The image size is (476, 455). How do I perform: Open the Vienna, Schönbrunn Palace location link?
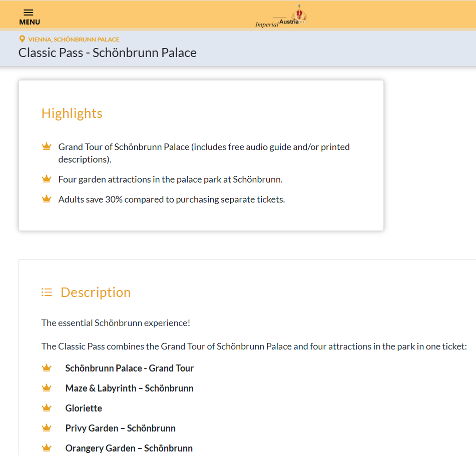tap(74, 39)
